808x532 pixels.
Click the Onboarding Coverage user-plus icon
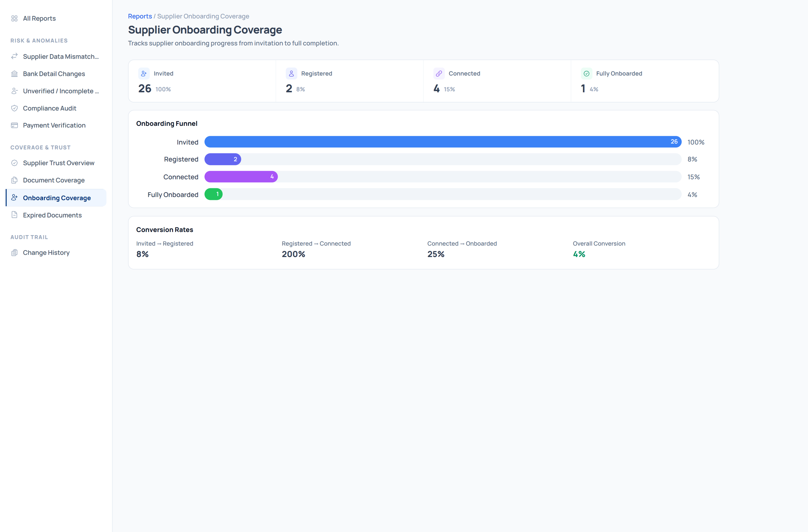tap(14, 198)
